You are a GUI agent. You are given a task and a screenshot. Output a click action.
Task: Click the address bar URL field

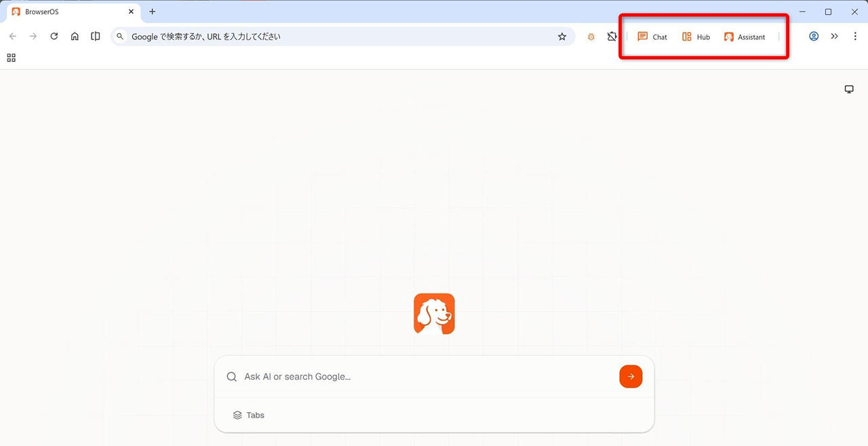pos(339,37)
